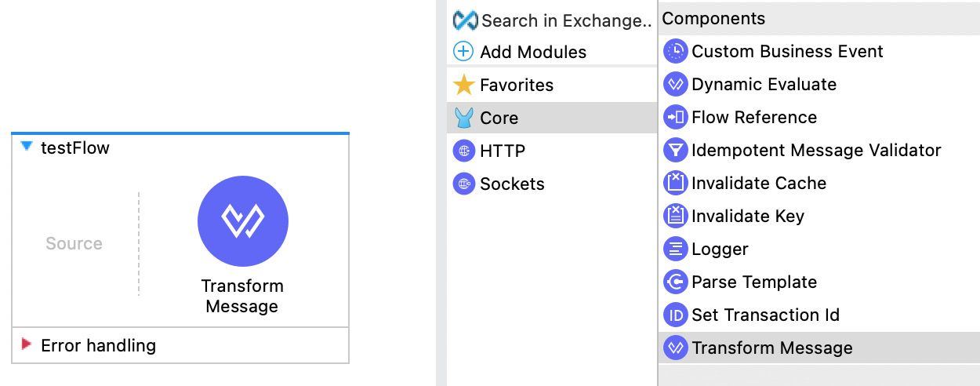This screenshot has width=980, height=386.
Task: Select Idempotent Message Validator component
Action: pyautogui.click(x=819, y=151)
